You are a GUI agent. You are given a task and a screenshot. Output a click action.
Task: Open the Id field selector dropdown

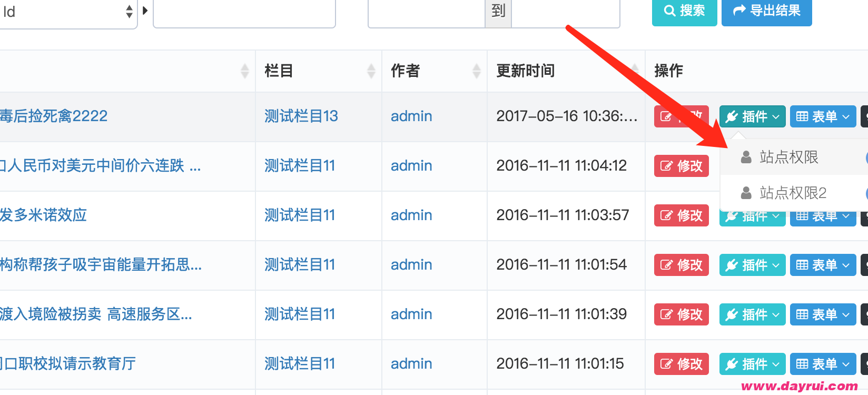pyautogui.click(x=68, y=12)
